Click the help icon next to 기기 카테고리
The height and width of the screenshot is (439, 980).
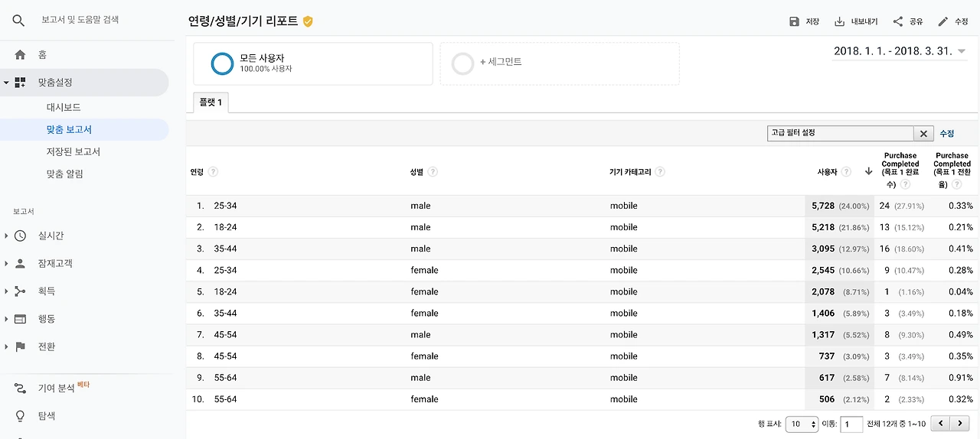[660, 171]
